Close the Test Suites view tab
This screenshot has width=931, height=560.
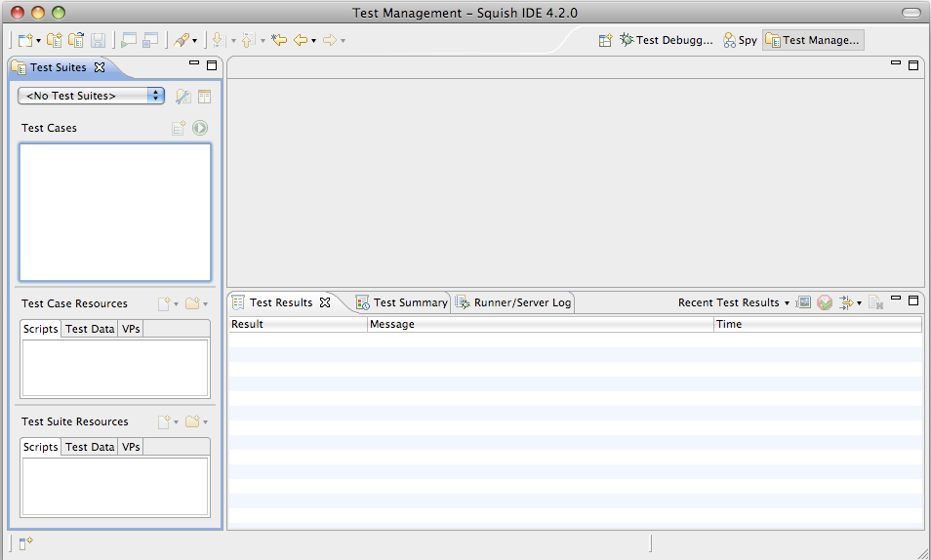pyautogui.click(x=100, y=67)
